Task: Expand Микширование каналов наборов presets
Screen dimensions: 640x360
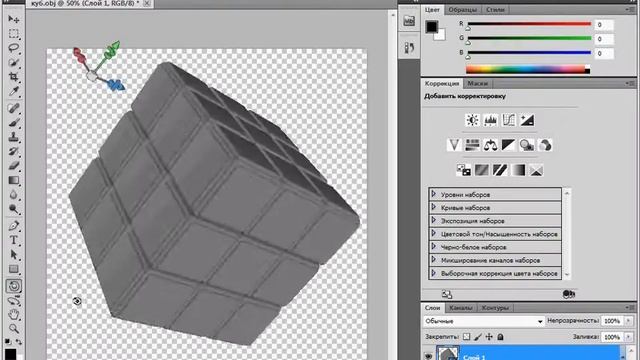Action: tap(434, 260)
